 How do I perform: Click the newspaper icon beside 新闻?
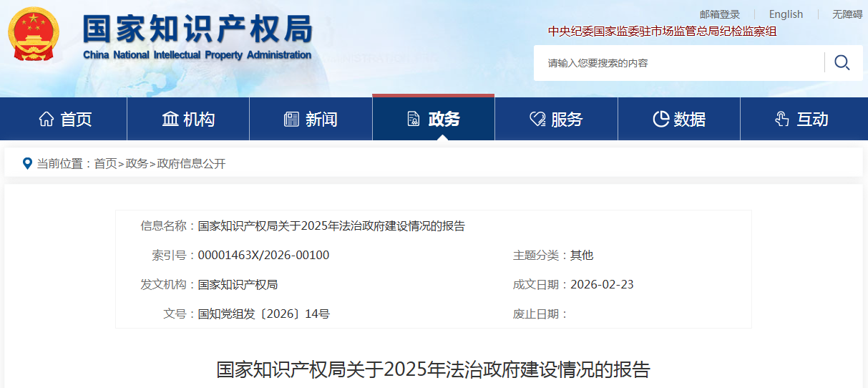point(291,120)
